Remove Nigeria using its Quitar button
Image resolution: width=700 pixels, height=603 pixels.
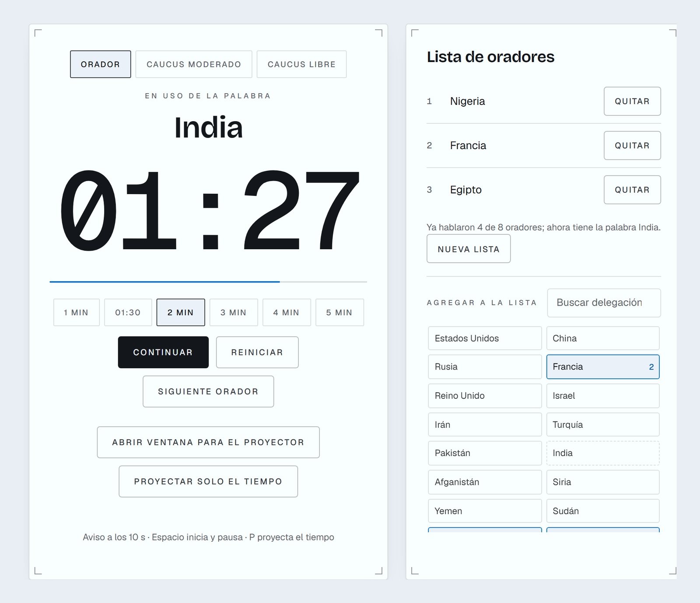click(632, 101)
